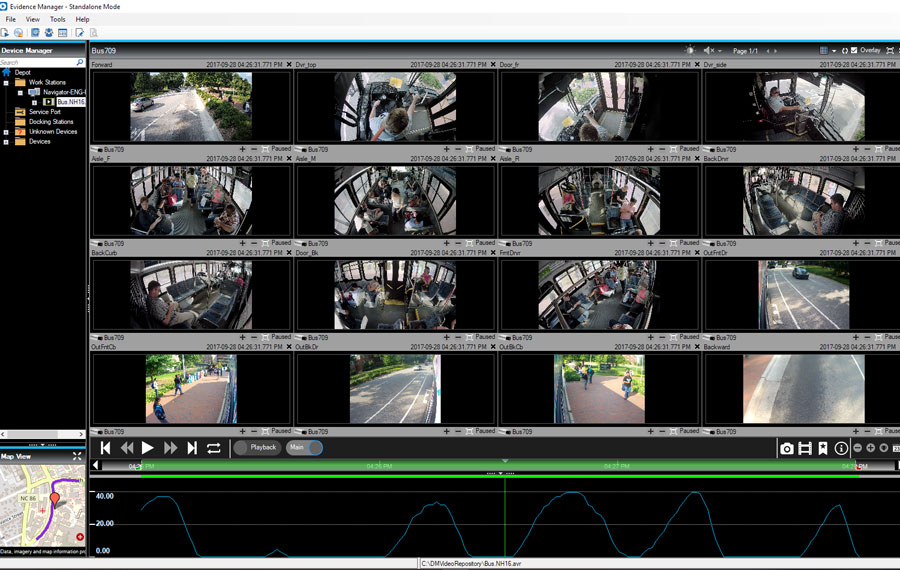Click the speed graph peak near 40.00
Screen dimensions: 900x570
571,493
